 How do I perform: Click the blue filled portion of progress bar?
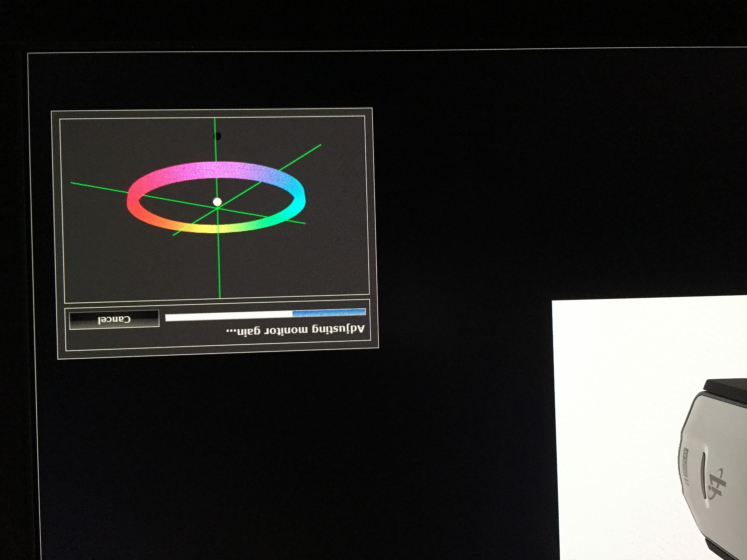(329, 313)
